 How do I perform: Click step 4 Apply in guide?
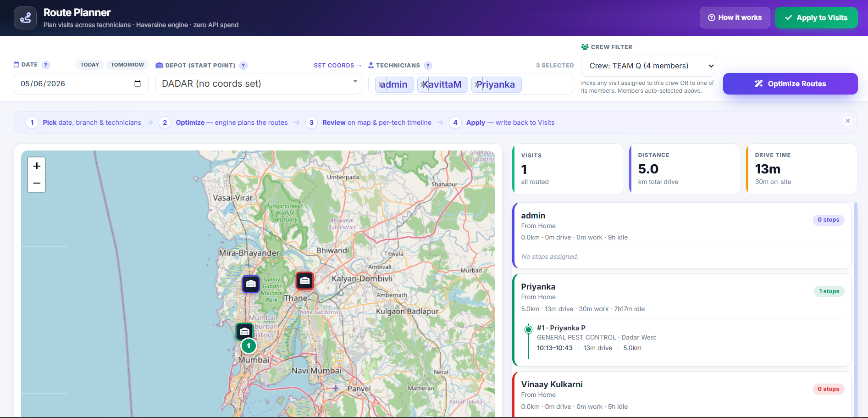tap(502, 123)
